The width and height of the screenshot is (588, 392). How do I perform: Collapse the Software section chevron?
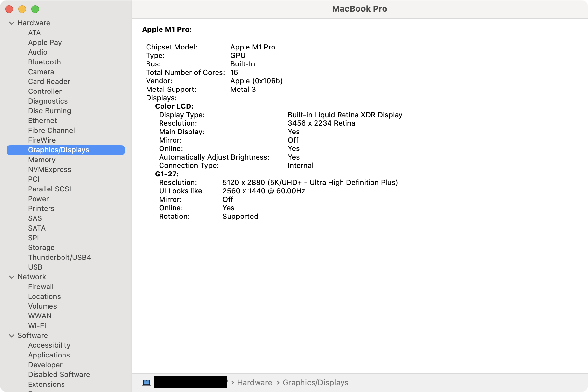tap(12, 336)
